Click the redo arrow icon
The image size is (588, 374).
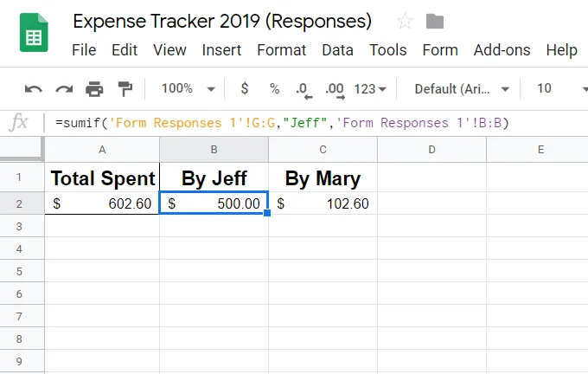click(64, 88)
